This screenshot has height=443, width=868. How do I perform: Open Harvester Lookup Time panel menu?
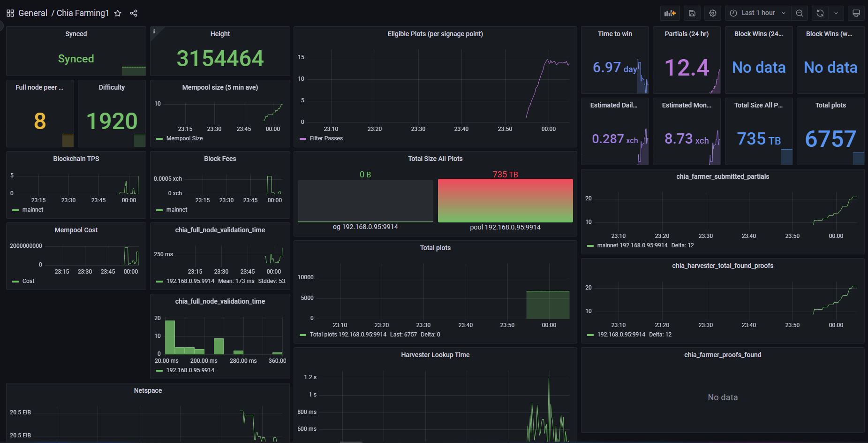[x=435, y=355]
